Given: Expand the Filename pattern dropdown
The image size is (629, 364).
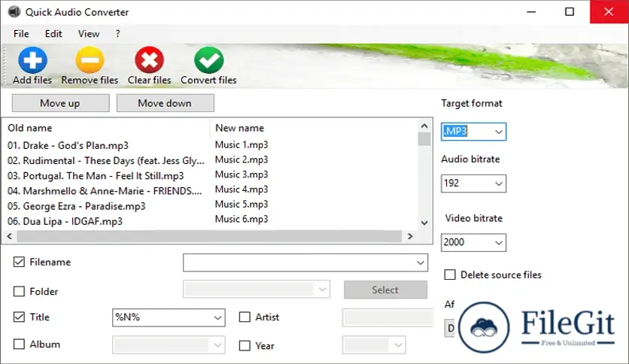Looking at the screenshot, I should (x=420, y=263).
